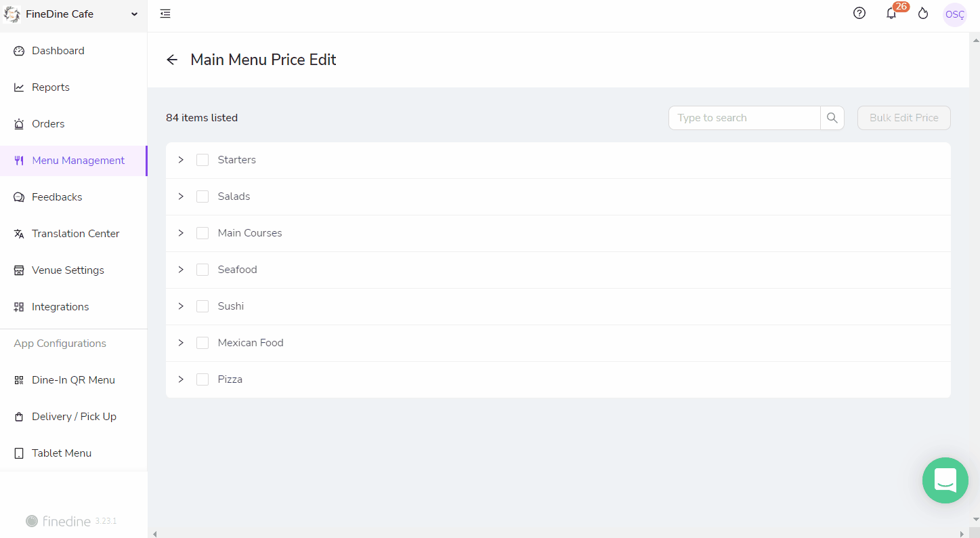
Task: Click the flame icon in the top bar
Action: (923, 14)
